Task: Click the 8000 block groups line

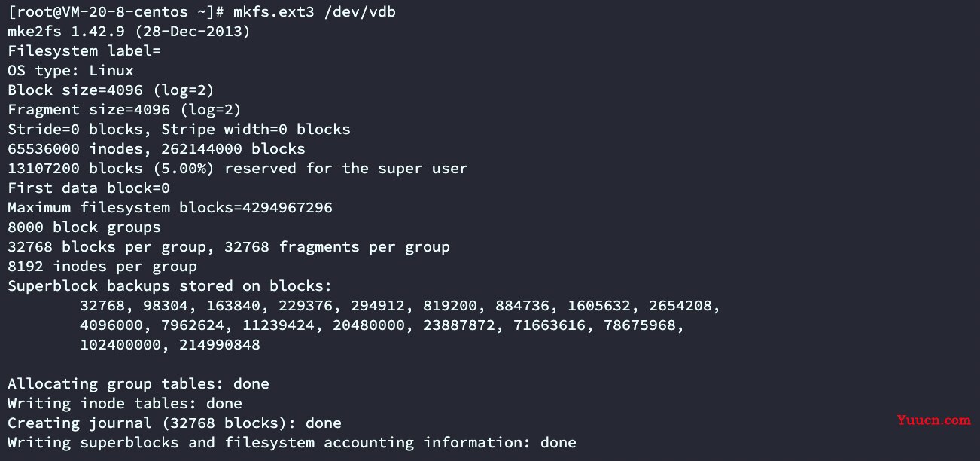Action: coord(84,227)
